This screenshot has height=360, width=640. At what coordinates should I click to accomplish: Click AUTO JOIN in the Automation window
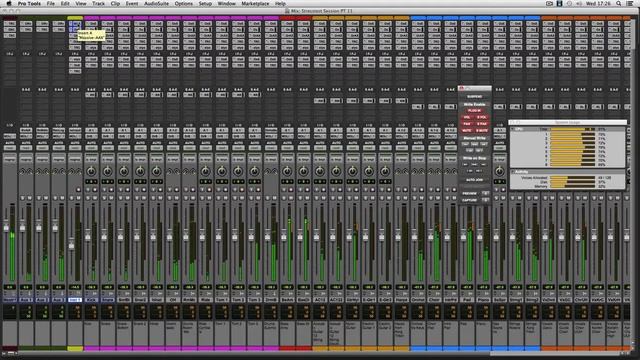[x=474, y=180]
